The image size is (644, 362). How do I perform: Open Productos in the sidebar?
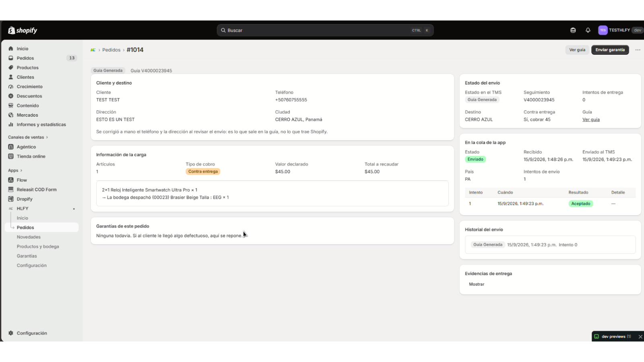tap(27, 68)
